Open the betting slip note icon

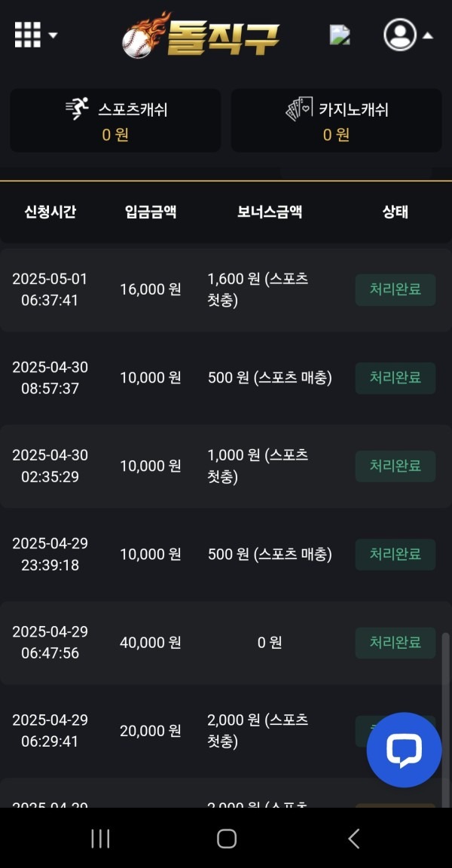click(x=341, y=34)
